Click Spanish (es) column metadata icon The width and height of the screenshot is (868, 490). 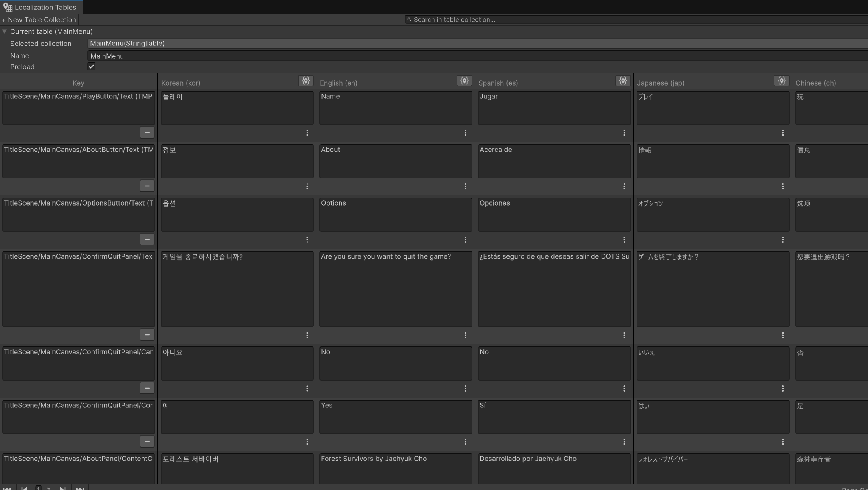click(x=623, y=81)
